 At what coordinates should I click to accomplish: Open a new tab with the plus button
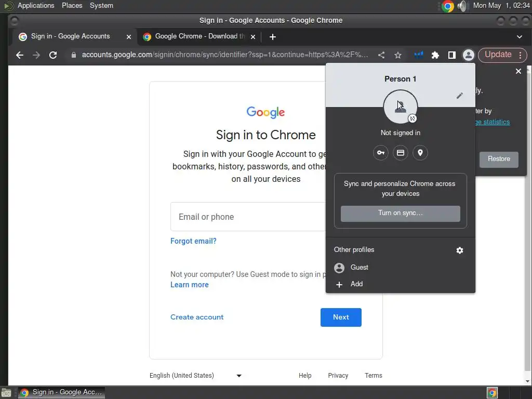click(272, 37)
